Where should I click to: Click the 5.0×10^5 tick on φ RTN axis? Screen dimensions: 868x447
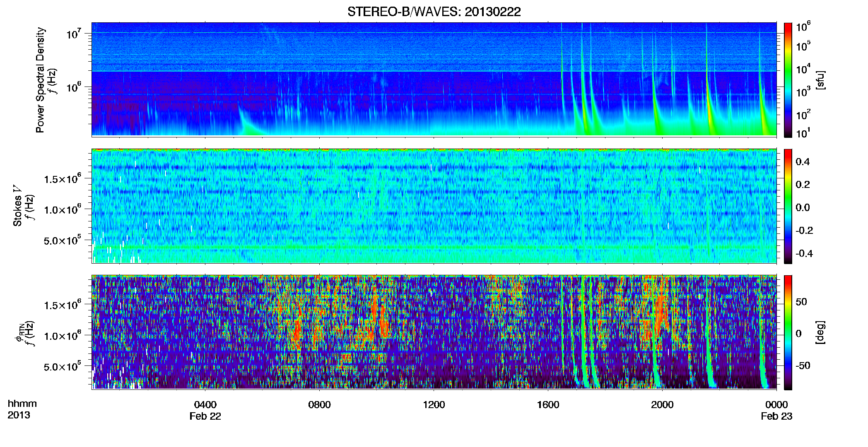coord(63,366)
